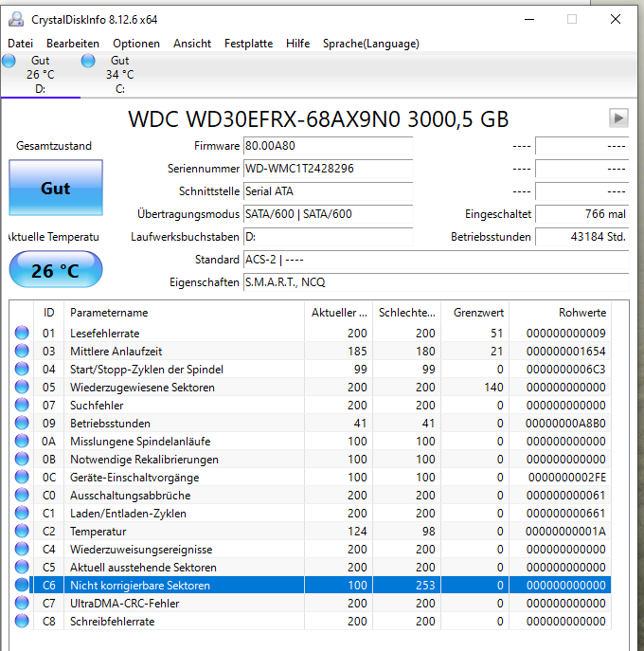
Task: Click the Grenzwert column header
Action: tap(474, 312)
